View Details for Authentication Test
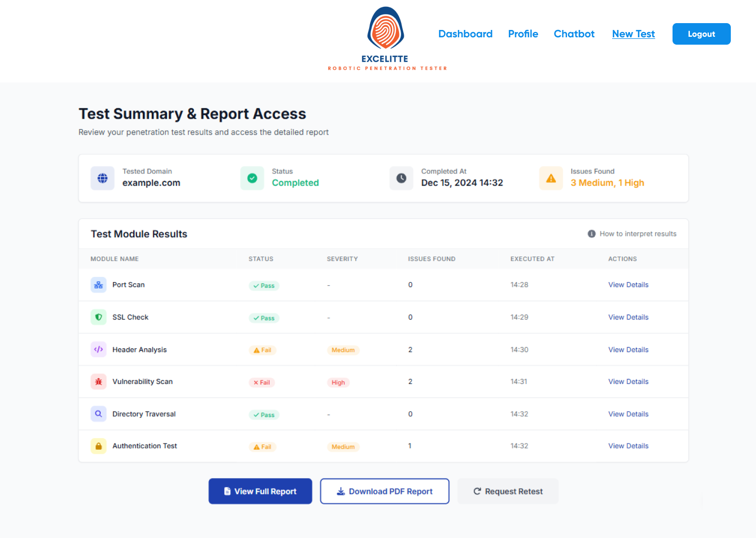This screenshot has height=538, width=756. pyautogui.click(x=628, y=446)
